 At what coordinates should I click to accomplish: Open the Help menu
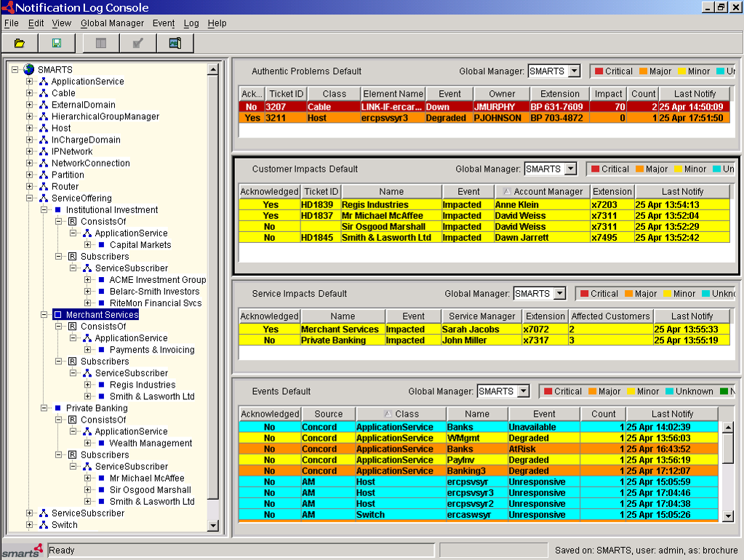click(x=217, y=23)
